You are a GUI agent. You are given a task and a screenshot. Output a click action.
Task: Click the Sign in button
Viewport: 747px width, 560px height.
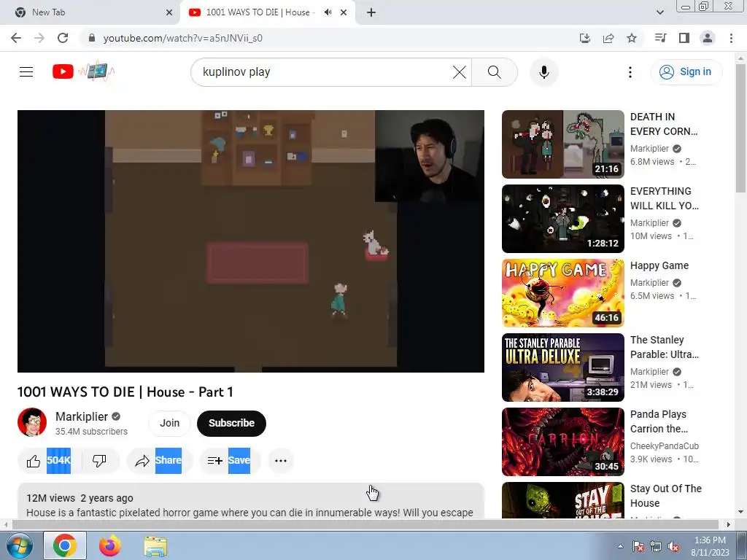tap(686, 72)
